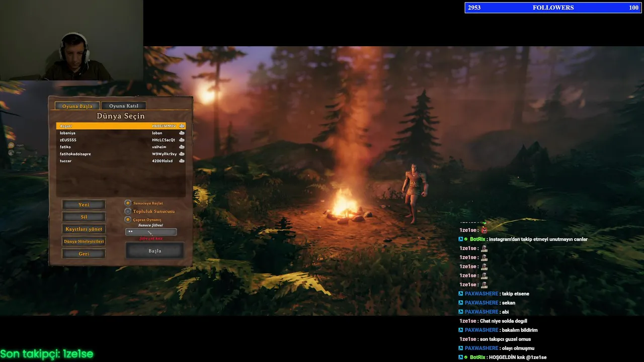Click the cloud icon beside fatiko world
The image size is (644, 362).
tap(182, 147)
